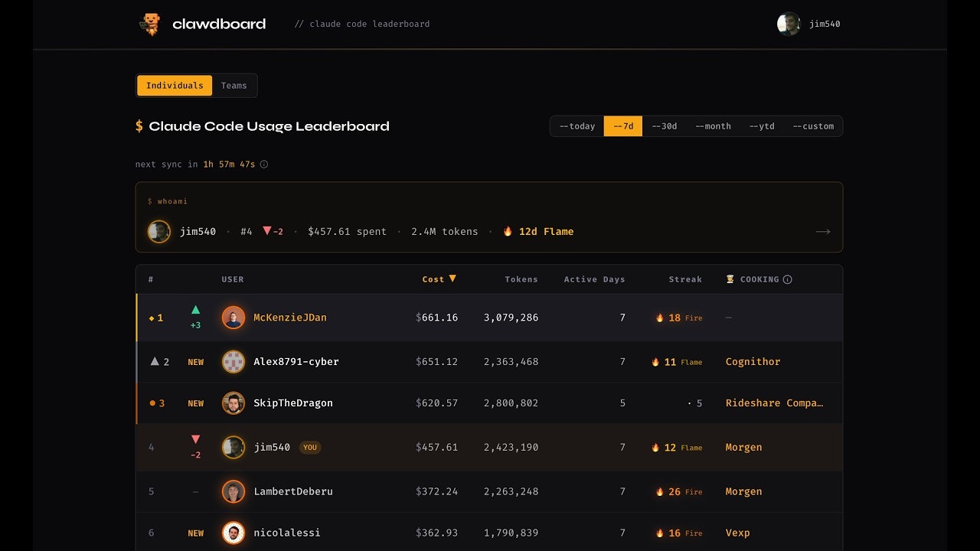This screenshot has width=980, height=551.
Task: Select the Individuals tab
Action: tap(175, 85)
